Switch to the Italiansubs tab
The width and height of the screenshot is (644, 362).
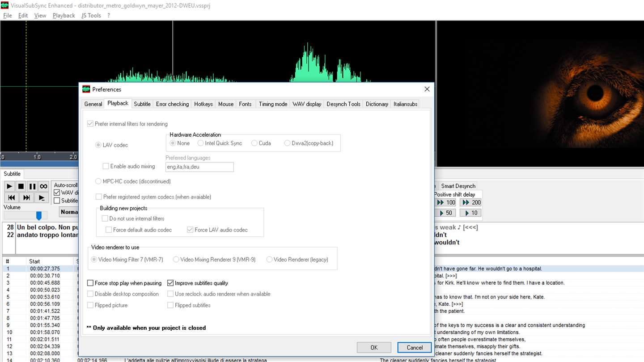[x=406, y=104]
